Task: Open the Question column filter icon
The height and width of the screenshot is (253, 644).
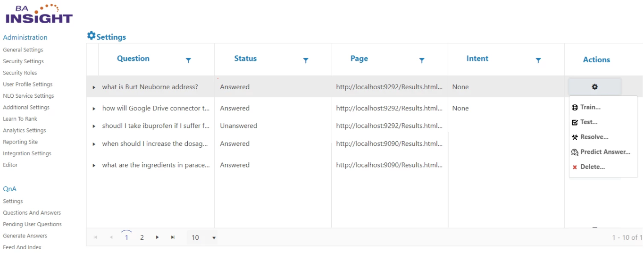Action: point(188,60)
